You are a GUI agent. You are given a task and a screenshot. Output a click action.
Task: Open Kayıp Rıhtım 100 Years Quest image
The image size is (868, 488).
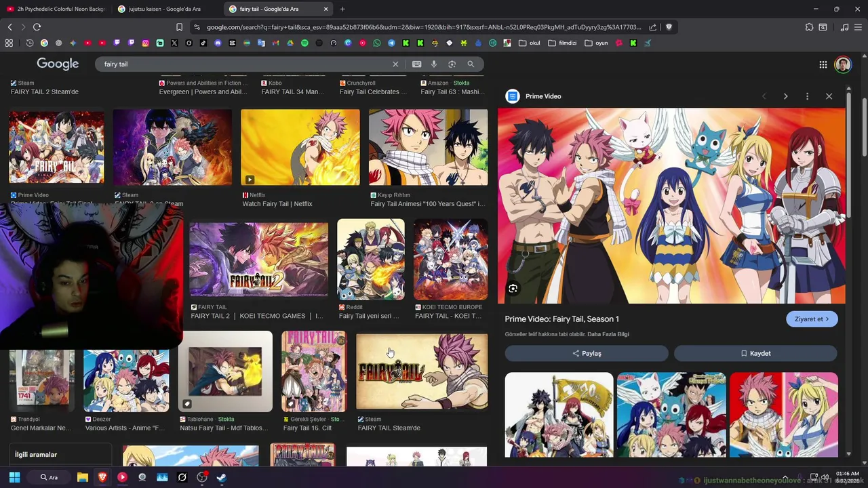pos(428,147)
